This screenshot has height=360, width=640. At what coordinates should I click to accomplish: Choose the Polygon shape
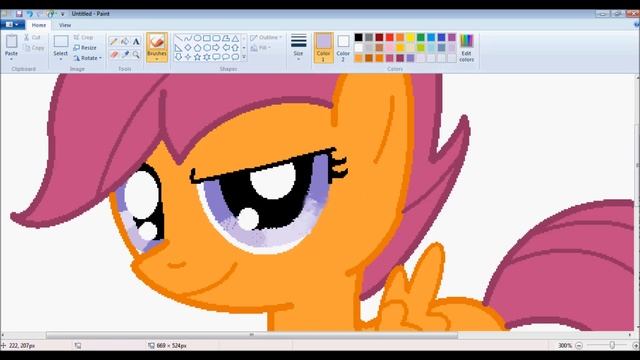point(225,38)
